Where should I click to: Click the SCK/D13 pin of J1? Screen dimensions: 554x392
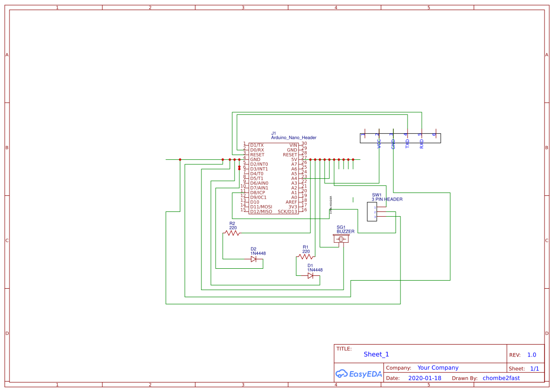pyautogui.click(x=288, y=211)
